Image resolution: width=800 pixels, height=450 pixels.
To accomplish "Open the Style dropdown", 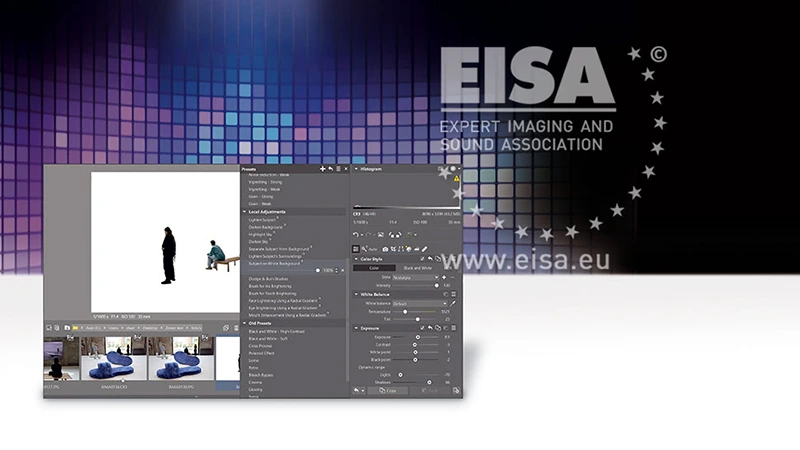I will (416, 278).
